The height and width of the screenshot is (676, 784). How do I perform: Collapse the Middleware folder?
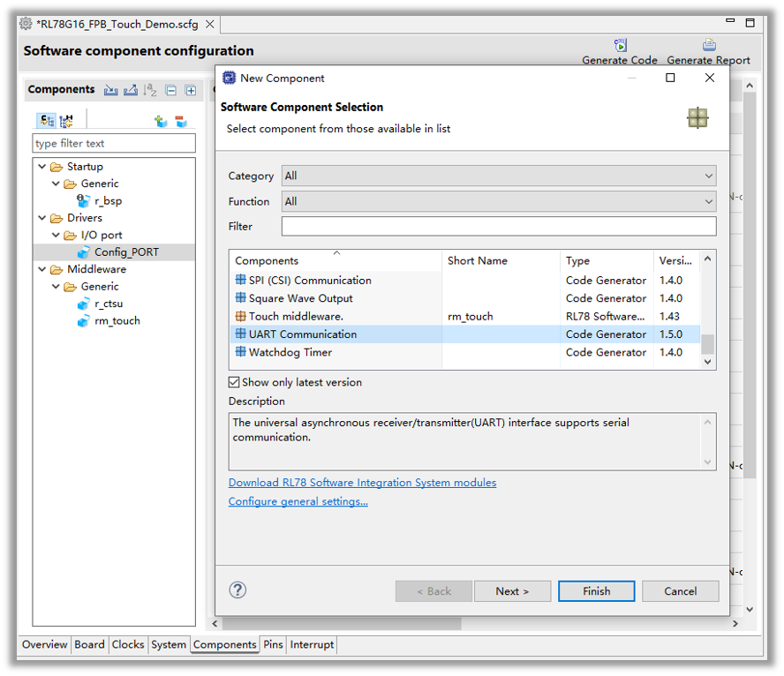point(41,269)
